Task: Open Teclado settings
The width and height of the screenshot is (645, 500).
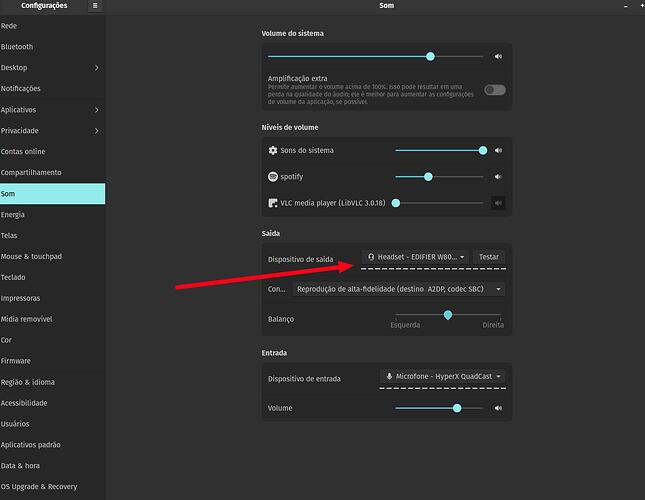Action: (x=53, y=277)
